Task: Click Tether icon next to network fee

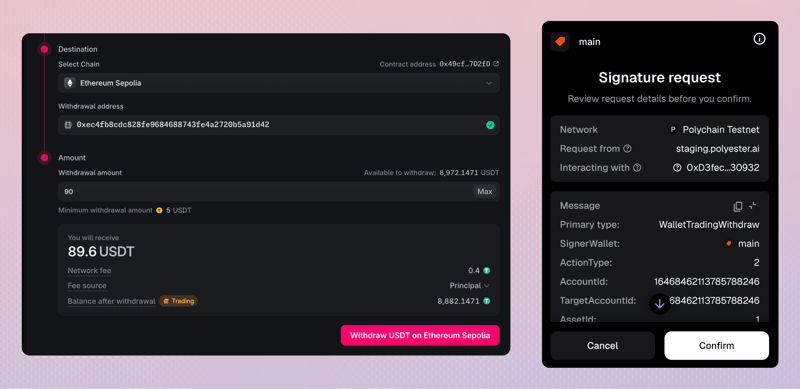Action: pyautogui.click(x=487, y=271)
